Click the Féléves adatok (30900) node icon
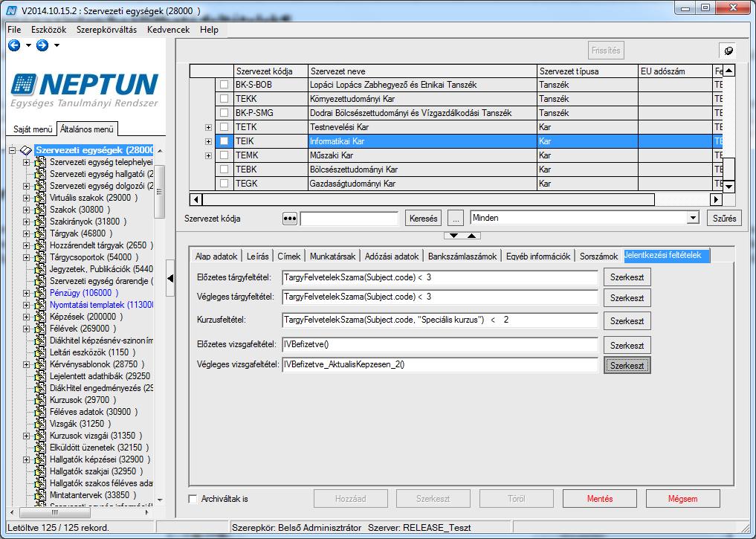Screen dimensions: 756x539 (40, 412)
